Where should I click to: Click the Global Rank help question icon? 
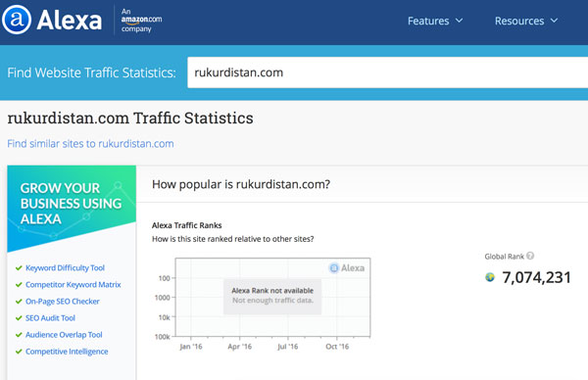530,256
